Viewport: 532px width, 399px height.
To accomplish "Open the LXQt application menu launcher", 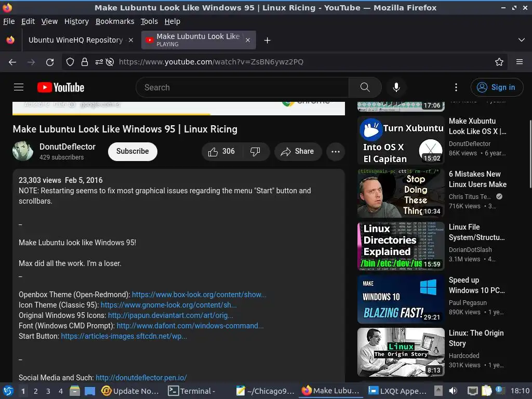I will coord(8,391).
